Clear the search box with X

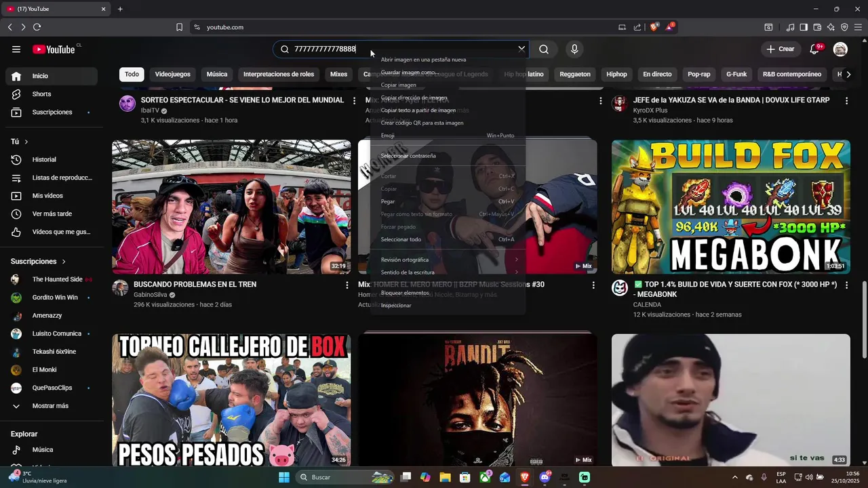coord(521,49)
